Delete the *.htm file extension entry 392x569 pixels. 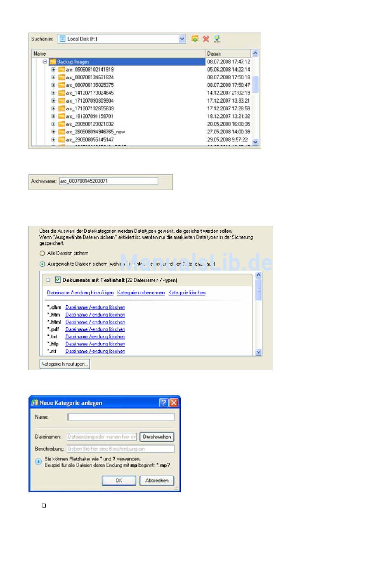click(95, 315)
